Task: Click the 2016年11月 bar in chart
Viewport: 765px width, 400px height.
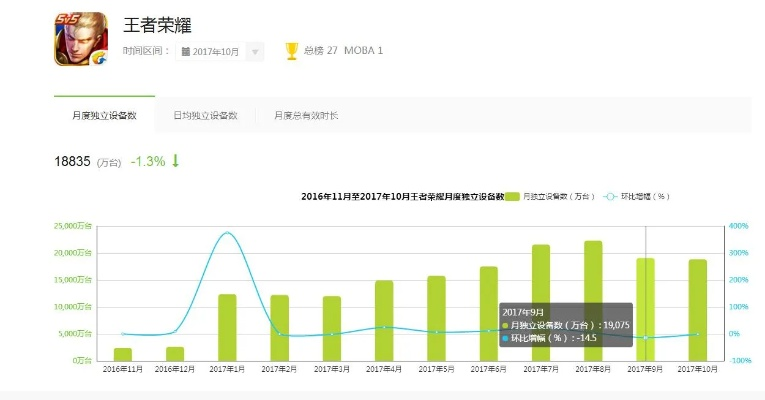Action: [x=123, y=354]
